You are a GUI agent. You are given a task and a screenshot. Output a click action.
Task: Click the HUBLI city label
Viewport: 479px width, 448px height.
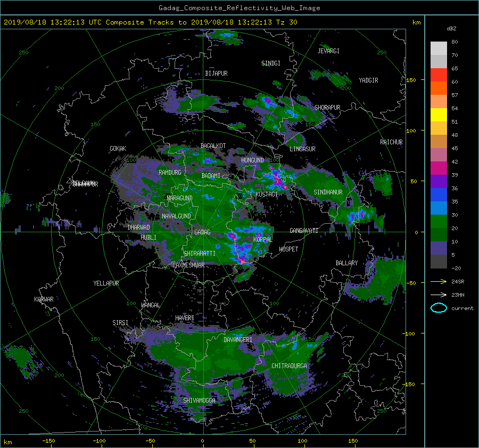[x=148, y=238]
